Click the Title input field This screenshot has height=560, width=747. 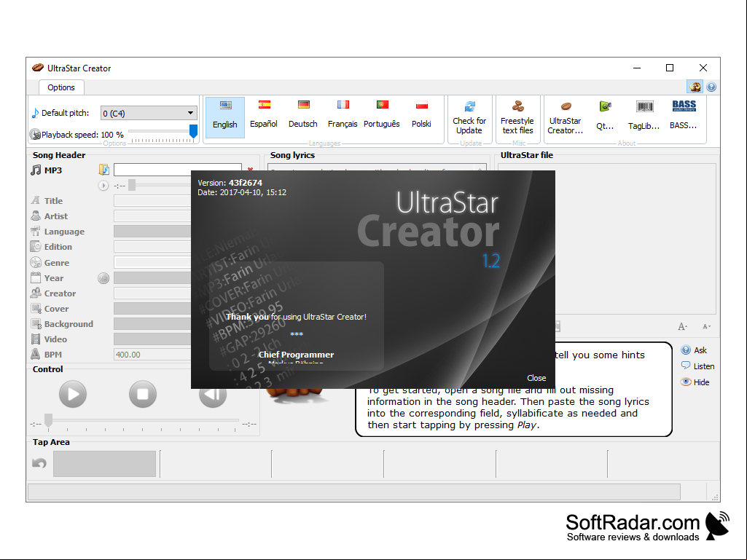pyautogui.click(x=152, y=200)
